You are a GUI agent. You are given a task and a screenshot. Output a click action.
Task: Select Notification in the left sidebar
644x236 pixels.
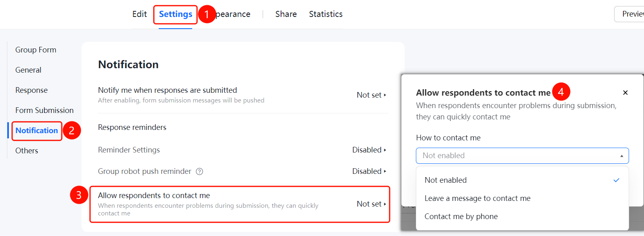[x=37, y=131]
